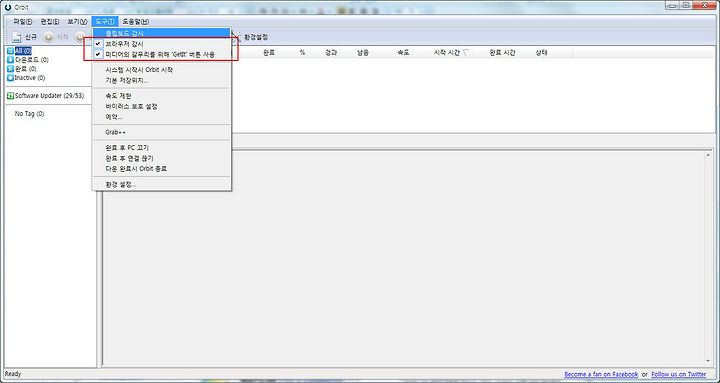720x383 pixels.
Task: Click the Orbit title bar icon
Action: (8, 7)
